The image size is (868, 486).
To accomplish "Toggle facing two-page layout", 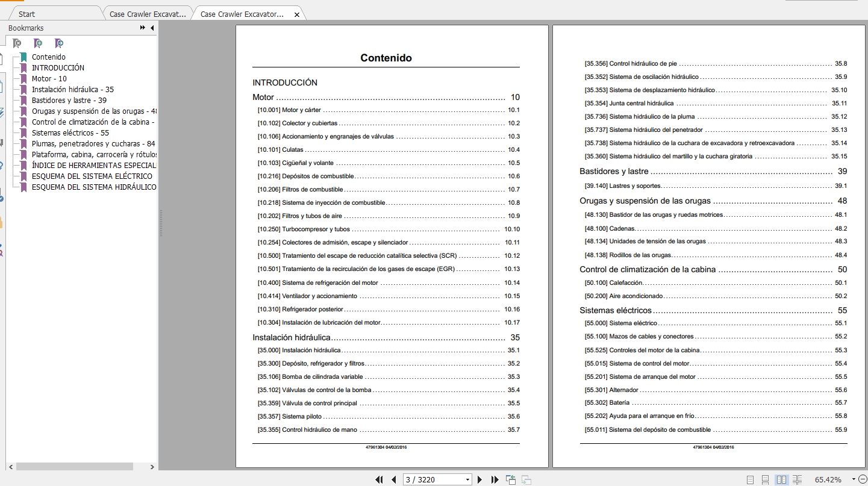I will coord(781,480).
